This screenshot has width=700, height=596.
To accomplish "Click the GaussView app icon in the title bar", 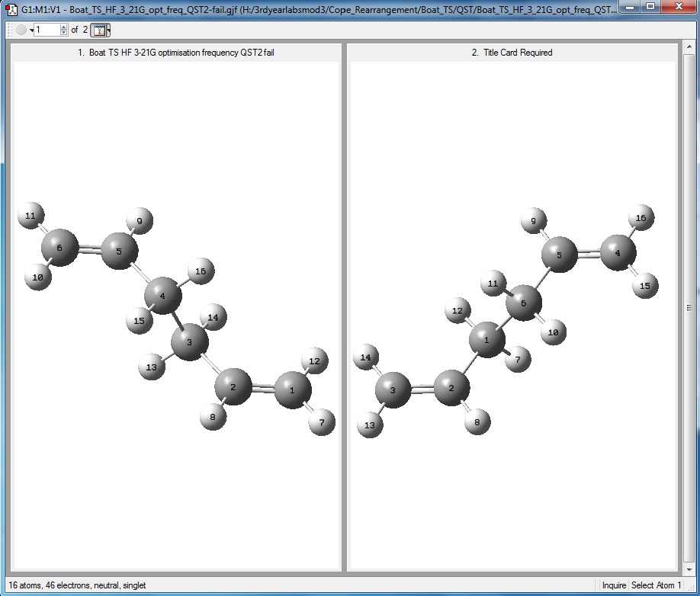I will (11, 8).
